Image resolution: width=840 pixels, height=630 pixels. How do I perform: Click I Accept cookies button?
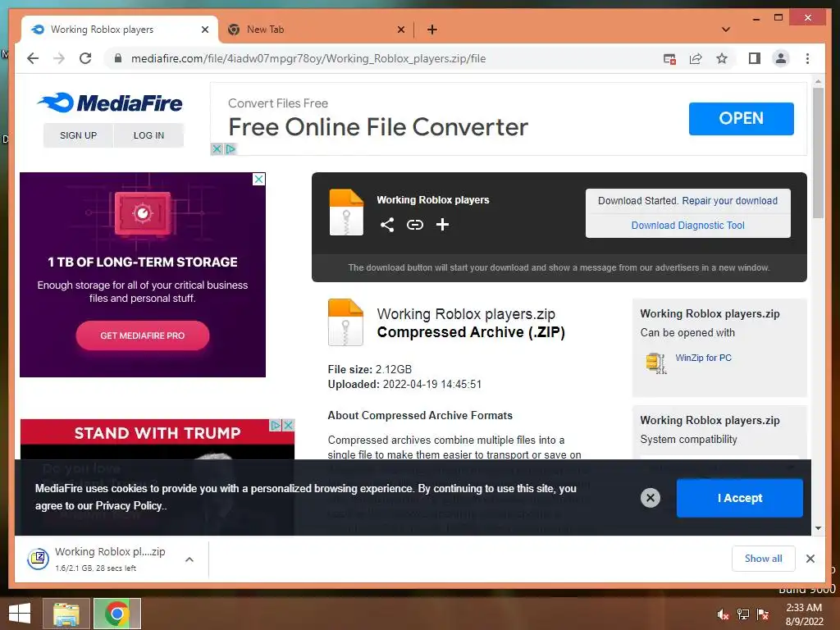(739, 498)
